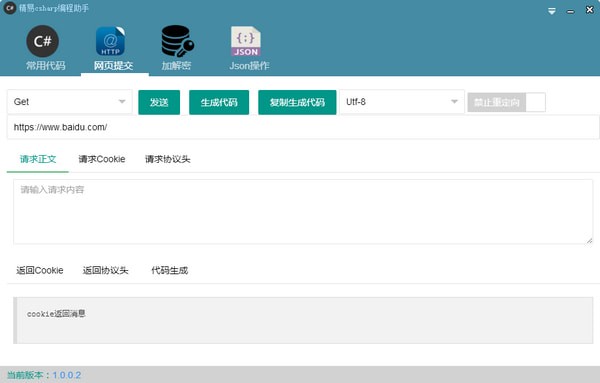Switch to the 请求协议头 tab
Viewport: 600px width, 383px height.
(x=168, y=159)
